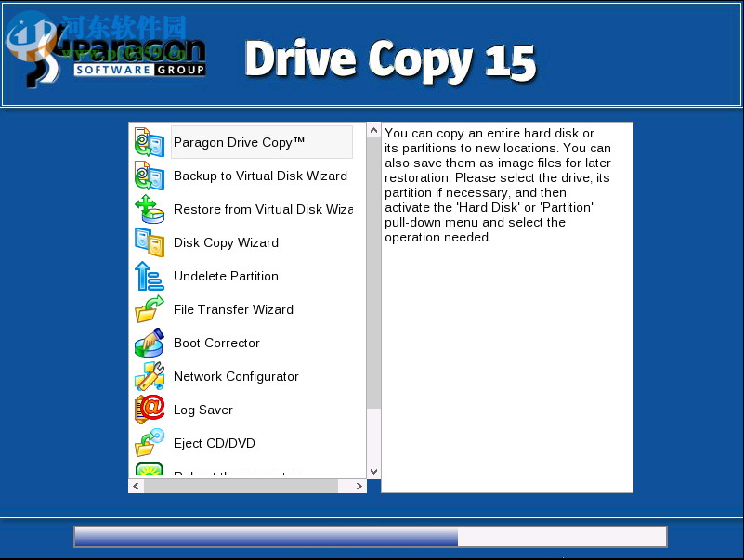Click the File Transfer Wizard folder icon
This screenshot has height=560, width=744.
tap(150, 309)
